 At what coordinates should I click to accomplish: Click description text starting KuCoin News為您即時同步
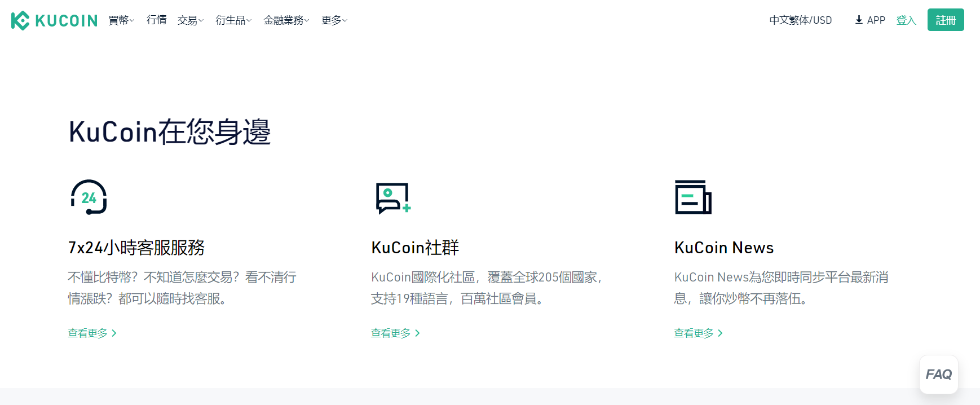point(782,288)
